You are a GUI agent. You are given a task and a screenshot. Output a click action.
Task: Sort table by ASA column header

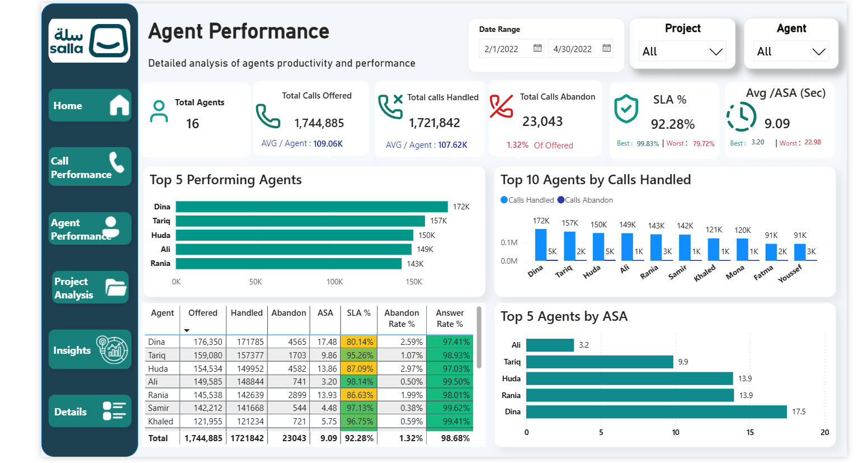click(x=325, y=313)
